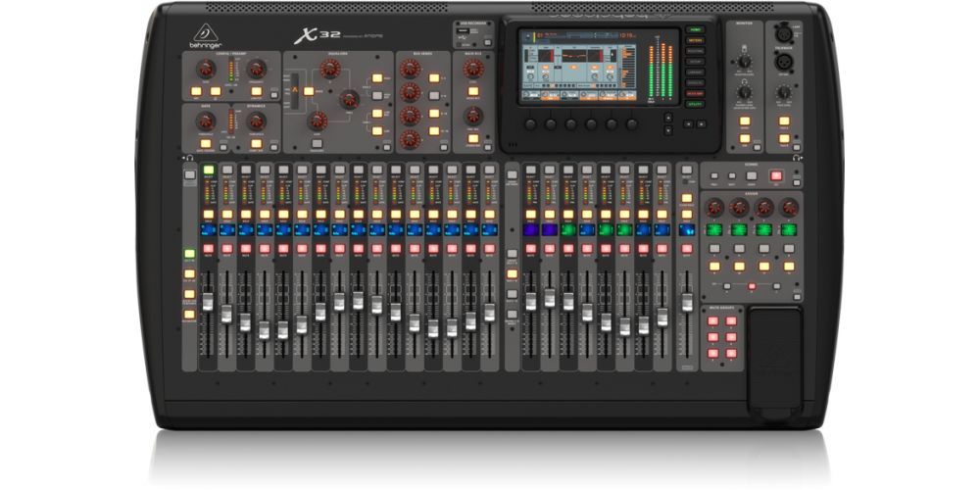
Task: Click the up arrow button beside the display
Action: (x=668, y=118)
